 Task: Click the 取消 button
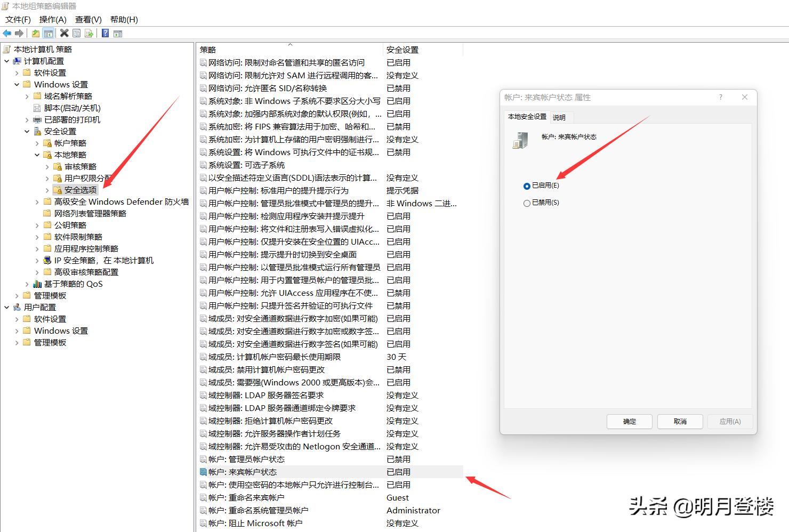680,421
